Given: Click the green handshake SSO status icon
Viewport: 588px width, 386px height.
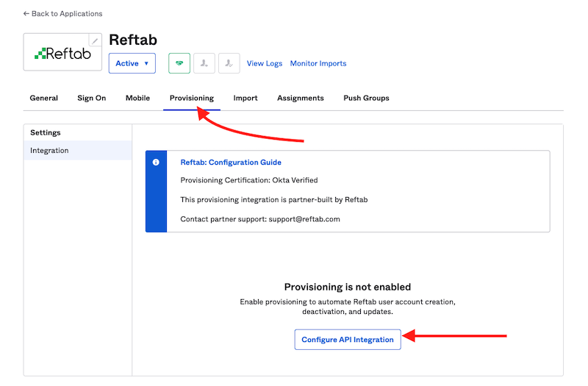Looking at the screenshot, I should [x=179, y=63].
